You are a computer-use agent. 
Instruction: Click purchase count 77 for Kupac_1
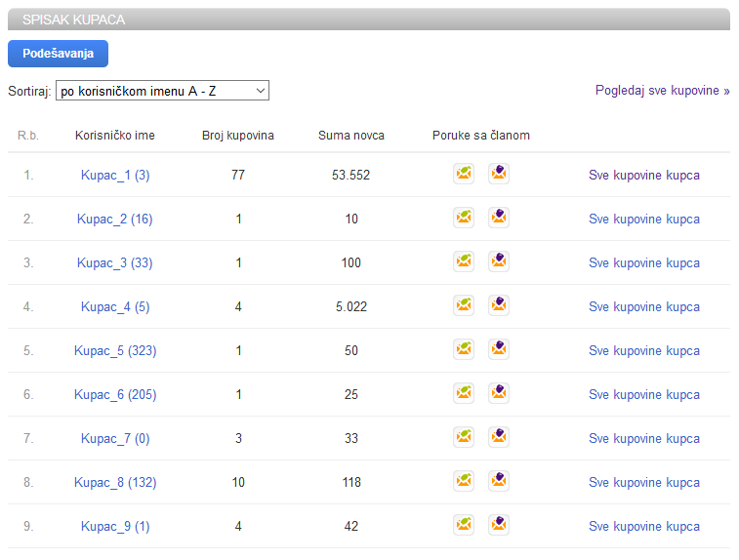[x=238, y=176]
